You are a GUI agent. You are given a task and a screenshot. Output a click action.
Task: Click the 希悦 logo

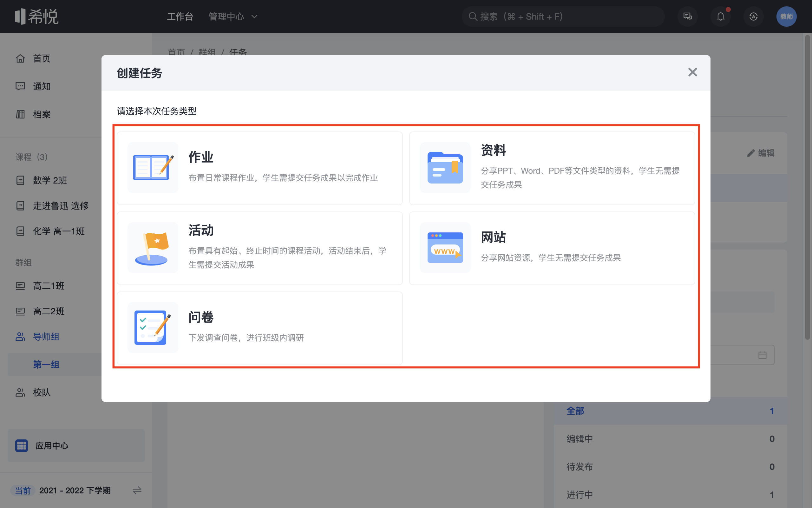click(36, 17)
